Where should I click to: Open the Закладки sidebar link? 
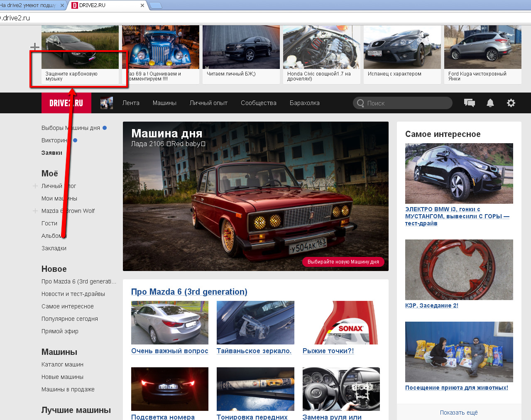[x=54, y=248]
